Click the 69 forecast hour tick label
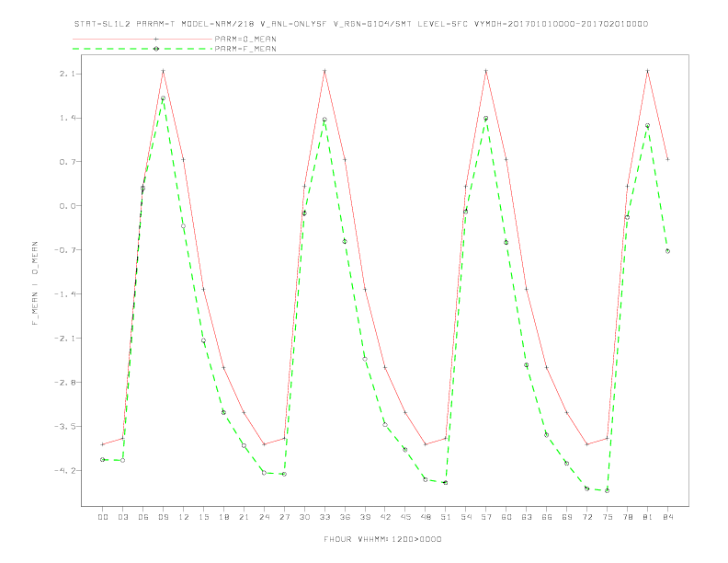This screenshot has width=728, height=563. click(x=567, y=517)
